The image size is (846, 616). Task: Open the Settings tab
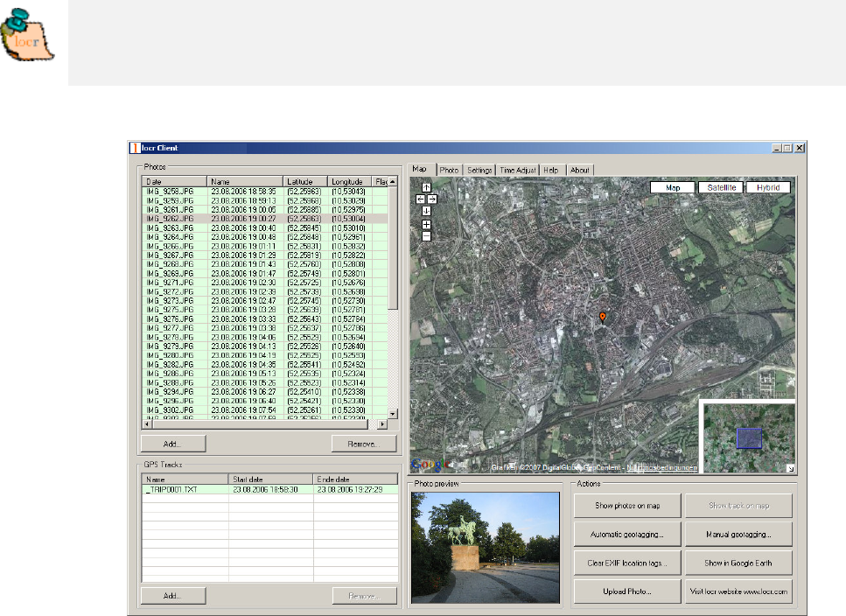479,169
